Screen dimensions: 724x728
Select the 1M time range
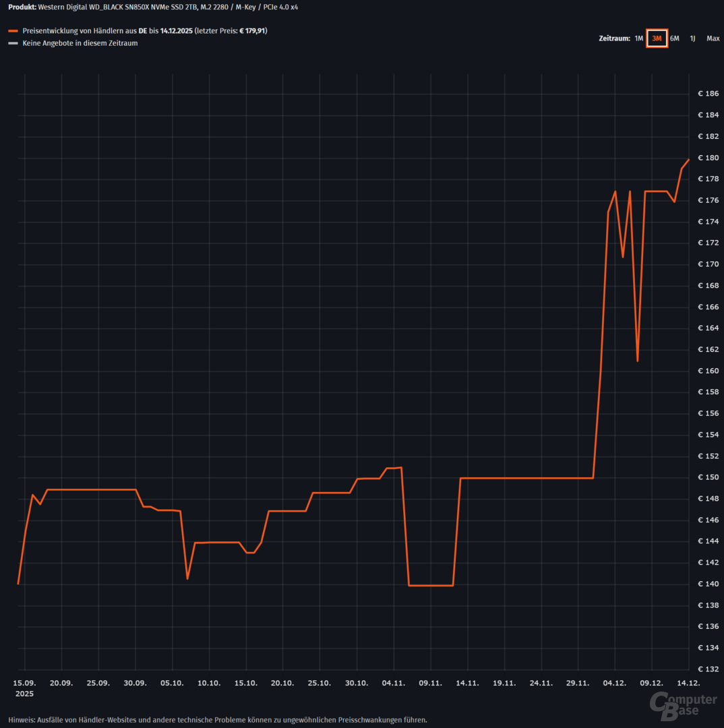[x=638, y=38]
